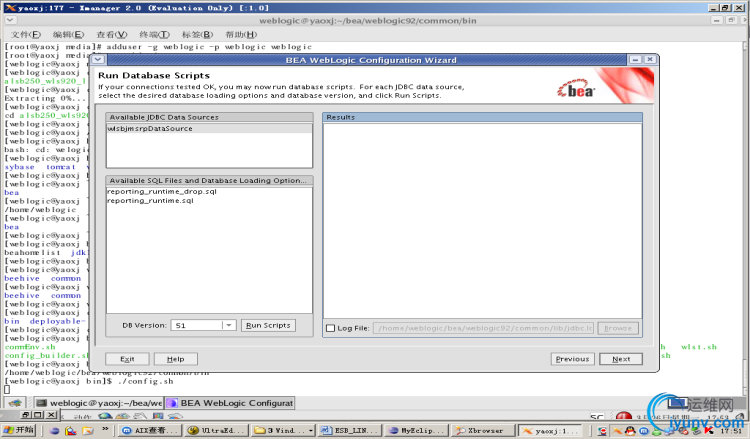The width and height of the screenshot is (750, 439).
Task: Close the Configuration Wizard window
Action: [649, 60]
